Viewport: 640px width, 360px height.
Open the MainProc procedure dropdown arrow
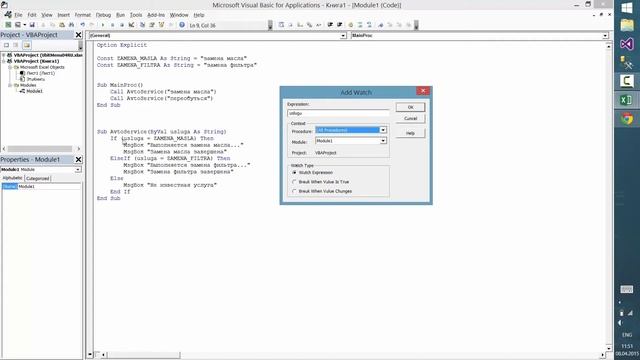pyautogui.click(x=605, y=36)
